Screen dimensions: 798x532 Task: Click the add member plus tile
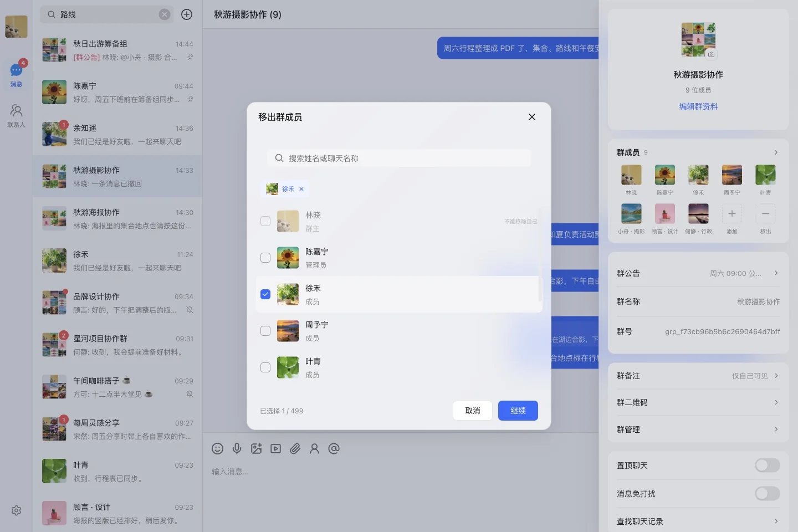732,214
